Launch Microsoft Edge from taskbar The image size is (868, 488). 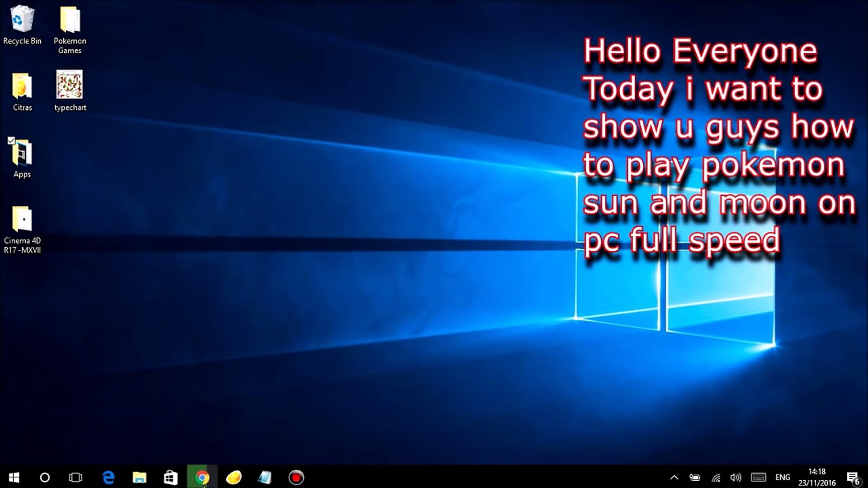pyautogui.click(x=108, y=477)
